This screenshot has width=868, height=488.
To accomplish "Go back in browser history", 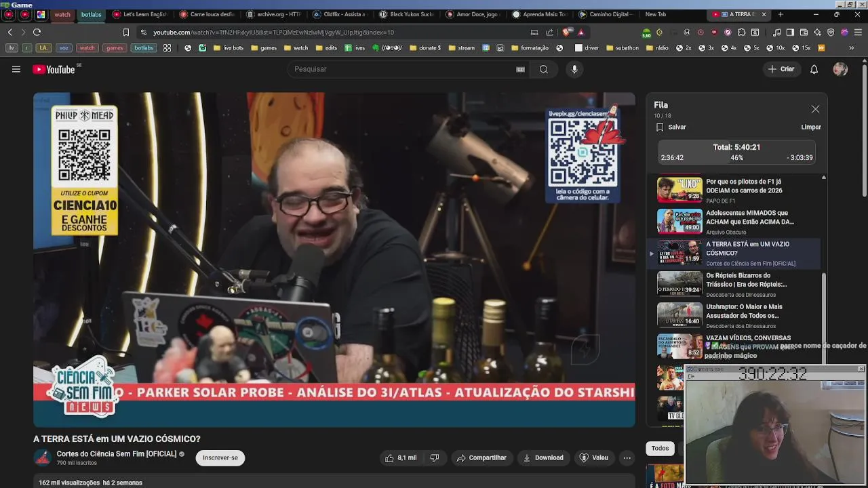I will 9,32.
